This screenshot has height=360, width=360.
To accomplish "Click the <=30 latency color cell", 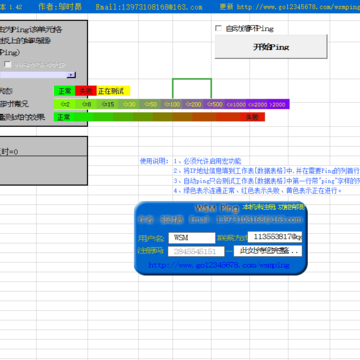I will [x=129, y=104].
